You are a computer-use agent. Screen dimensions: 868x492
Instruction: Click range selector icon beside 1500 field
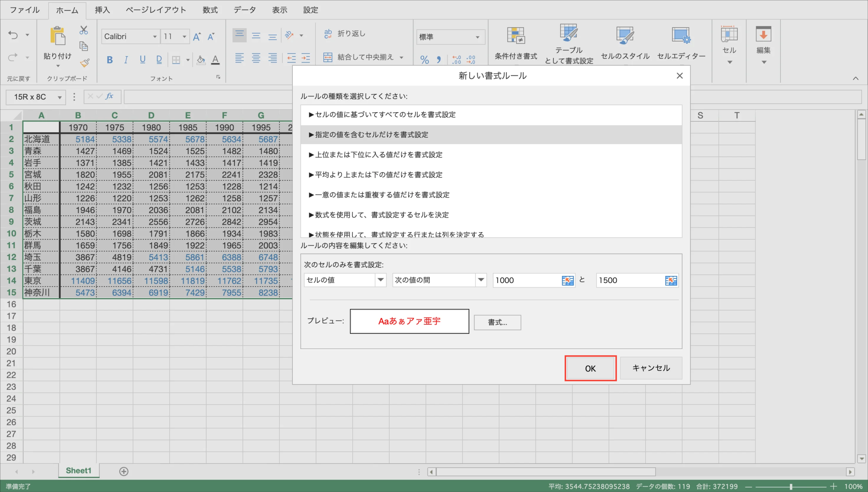tap(670, 281)
